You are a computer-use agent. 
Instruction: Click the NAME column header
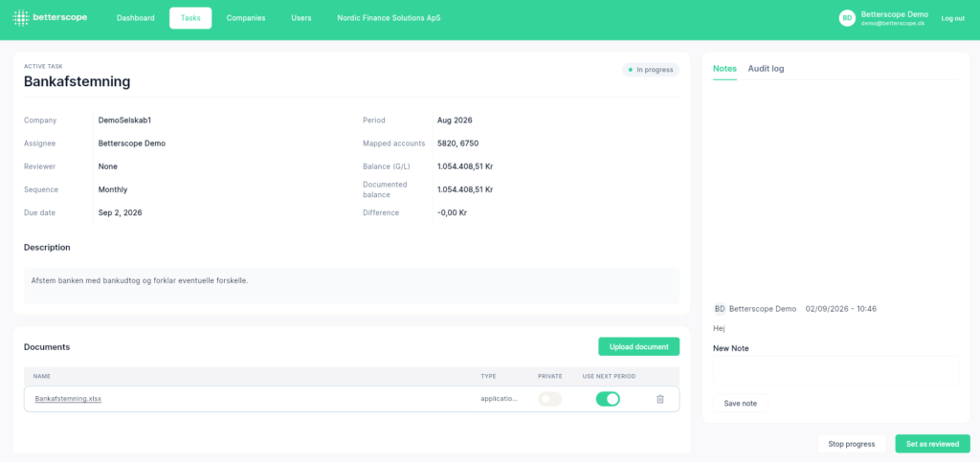[x=42, y=377]
